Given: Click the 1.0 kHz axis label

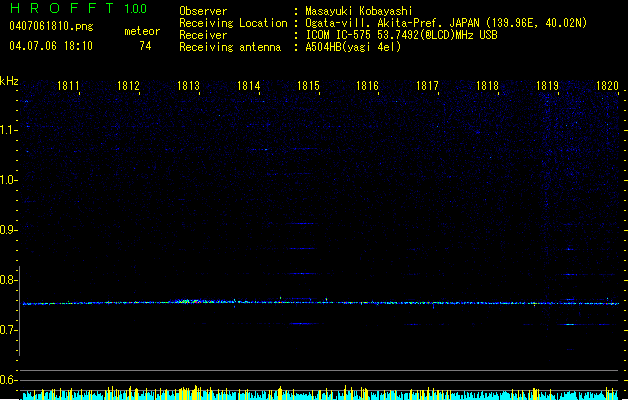Looking at the screenshot, I should click(x=8, y=180).
